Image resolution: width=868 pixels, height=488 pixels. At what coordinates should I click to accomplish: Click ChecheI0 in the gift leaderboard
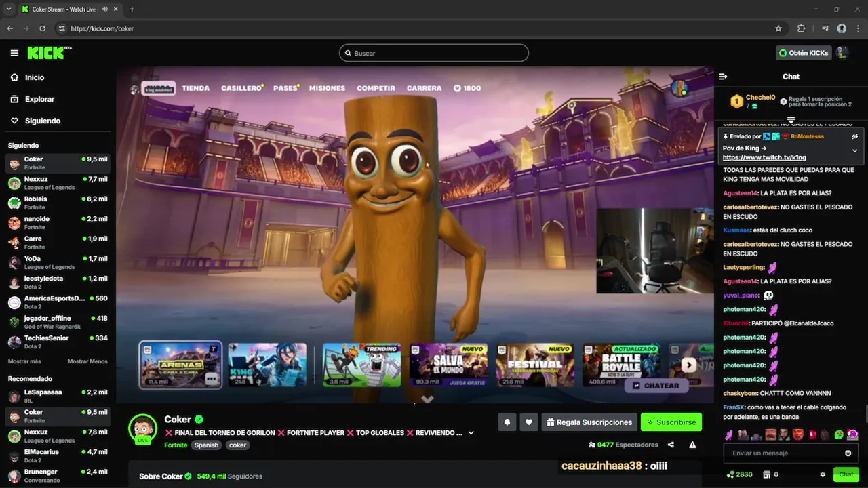coord(760,98)
